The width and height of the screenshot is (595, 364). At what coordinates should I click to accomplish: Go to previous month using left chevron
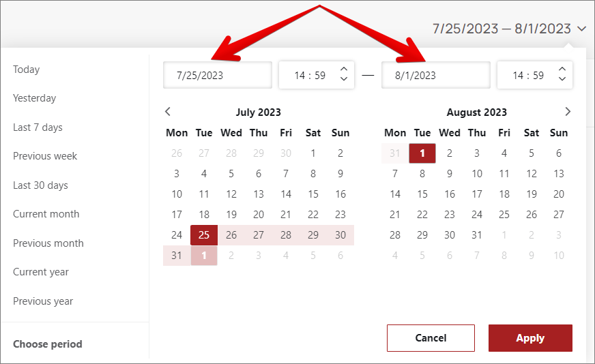pos(168,112)
